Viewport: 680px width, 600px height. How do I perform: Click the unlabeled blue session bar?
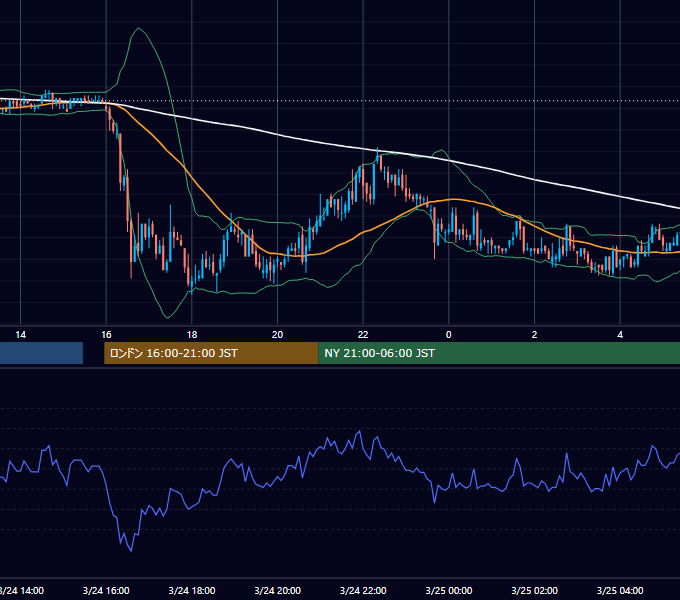tap(41, 353)
